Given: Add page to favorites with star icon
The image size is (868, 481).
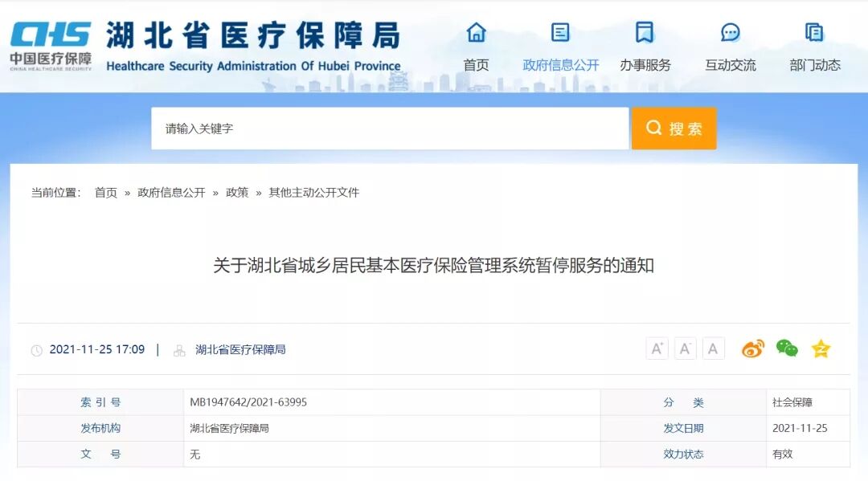Looking at the screenshot, I should coord(821,349).
